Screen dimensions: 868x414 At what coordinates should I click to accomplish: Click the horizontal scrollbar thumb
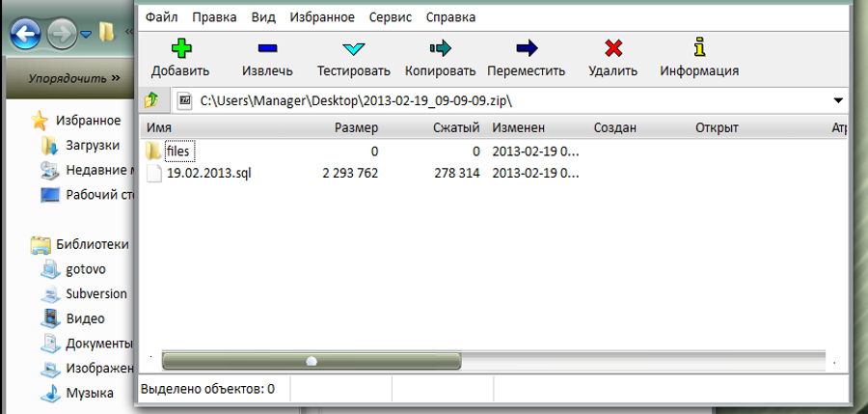coord(312,361)
